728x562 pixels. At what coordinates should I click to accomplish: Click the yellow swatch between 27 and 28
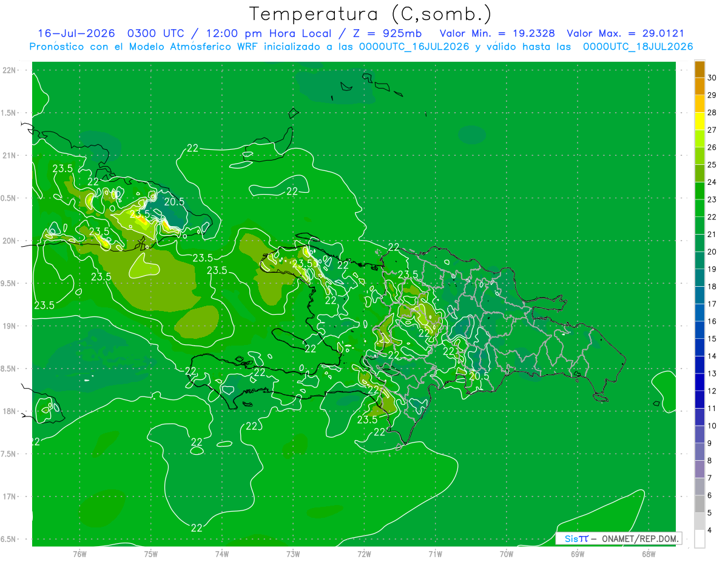(x=699, y=121)
